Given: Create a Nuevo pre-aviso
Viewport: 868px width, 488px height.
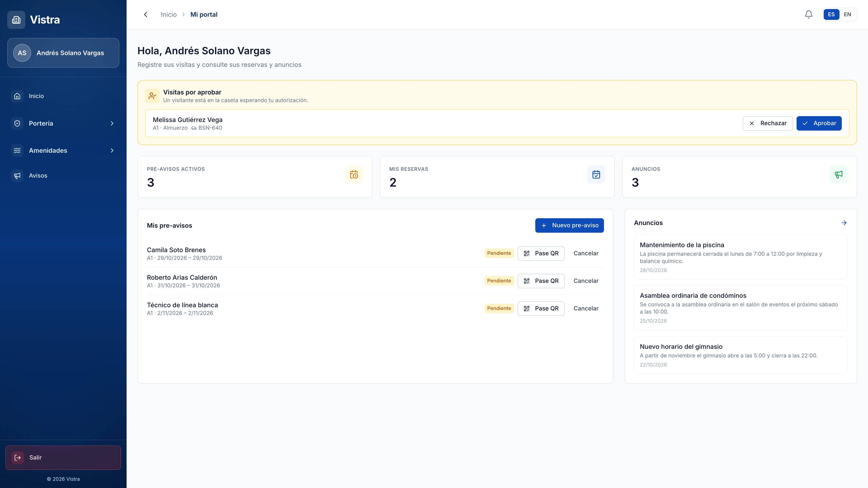Looking at the screenshot, I should pyautogui.click(x=569, y=225).
